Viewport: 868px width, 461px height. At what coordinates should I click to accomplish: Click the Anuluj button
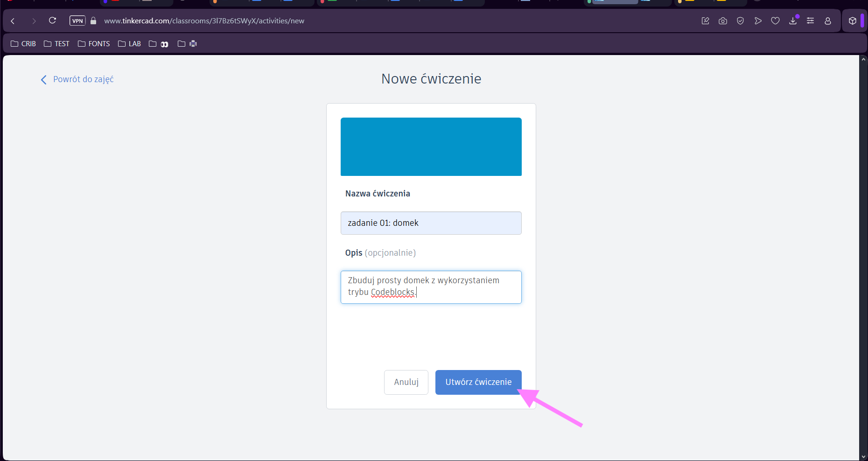pyautogui.click(x=406, y=382)
